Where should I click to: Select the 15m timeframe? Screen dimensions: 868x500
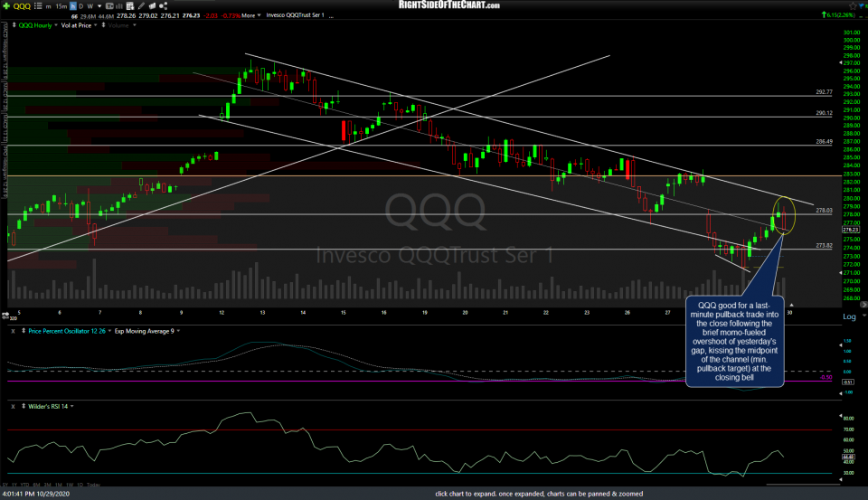tap(61, 6)
